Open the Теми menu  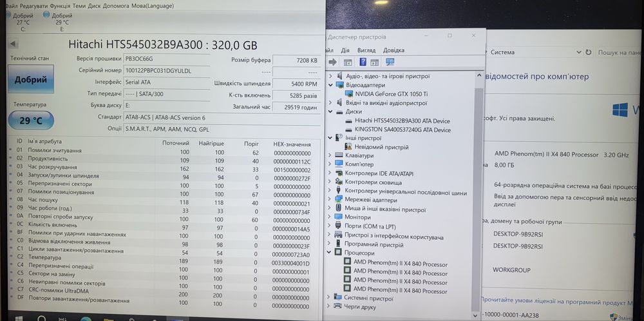pos(80,6)
